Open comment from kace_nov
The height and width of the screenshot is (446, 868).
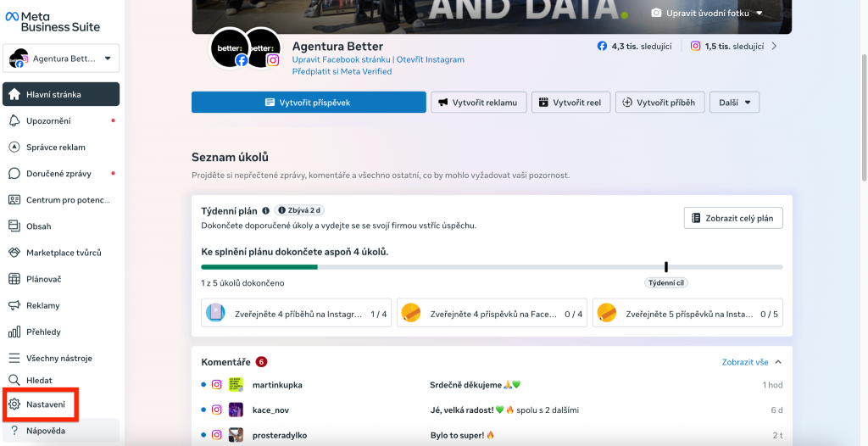point(492,410)
